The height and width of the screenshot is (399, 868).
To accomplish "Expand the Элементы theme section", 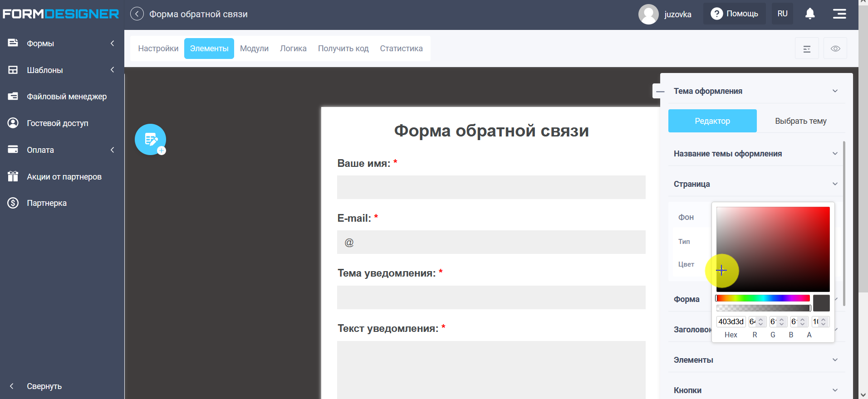I will (x=756, y=360).
